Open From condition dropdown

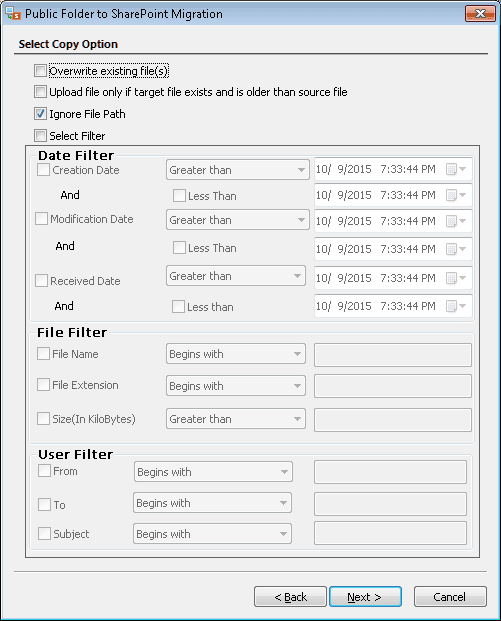213,472
